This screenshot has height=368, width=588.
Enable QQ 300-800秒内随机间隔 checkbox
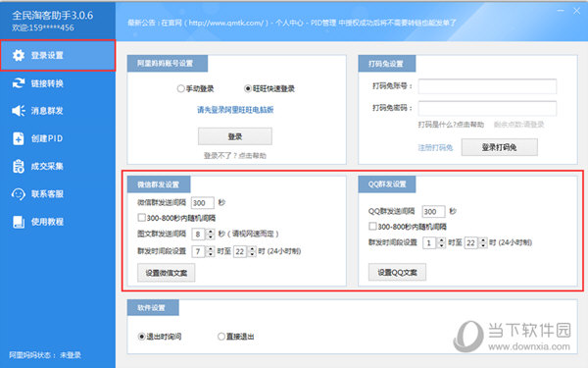coord(372,227)
